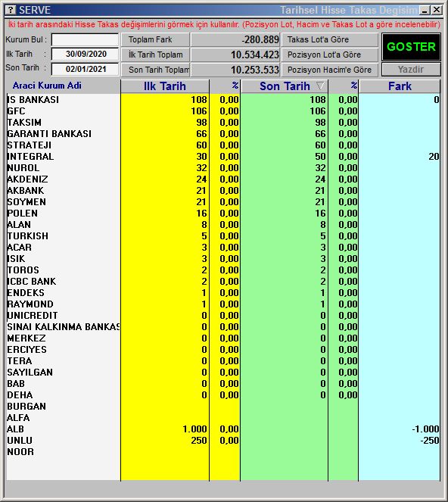Screen dimensions: 448x502
Task: Select the GARANTI BANKASI row
Action: pos(223,134)
